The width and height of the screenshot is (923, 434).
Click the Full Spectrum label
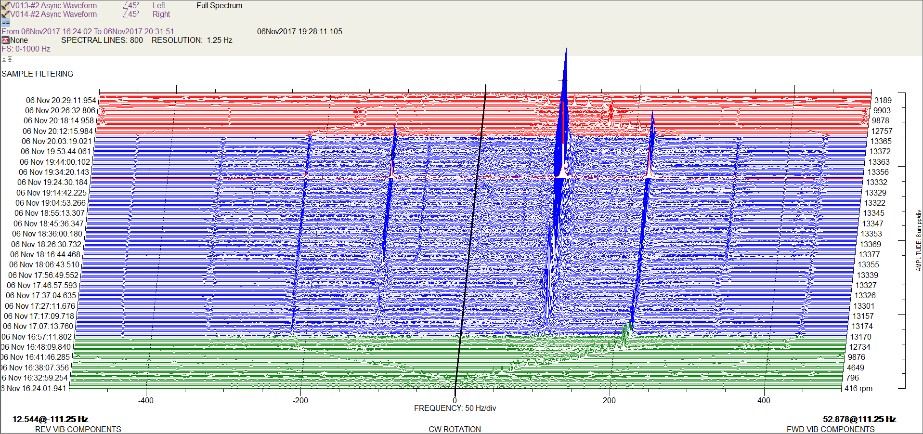218,5
